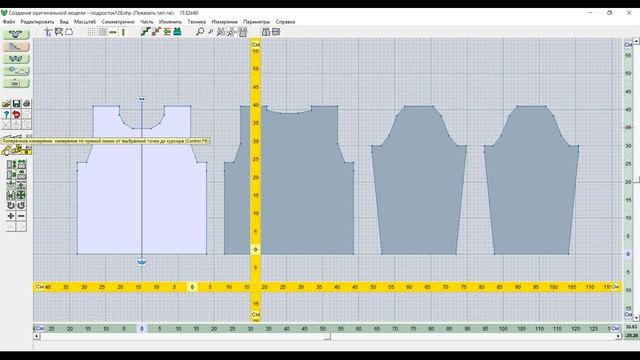Screen dimensions: 640x360
Task: Click fourth-row left mirror tool icon
Action: [x=11, y=195]
